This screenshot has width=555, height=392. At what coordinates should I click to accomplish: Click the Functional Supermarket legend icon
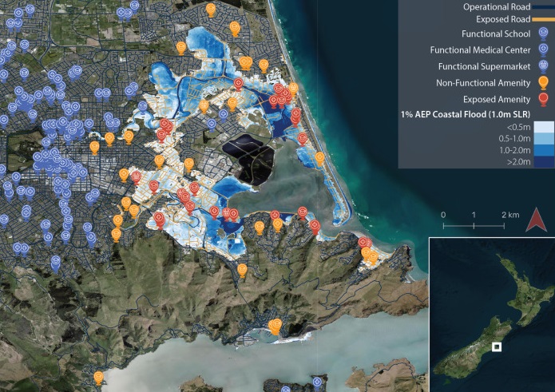pos(543,66)
